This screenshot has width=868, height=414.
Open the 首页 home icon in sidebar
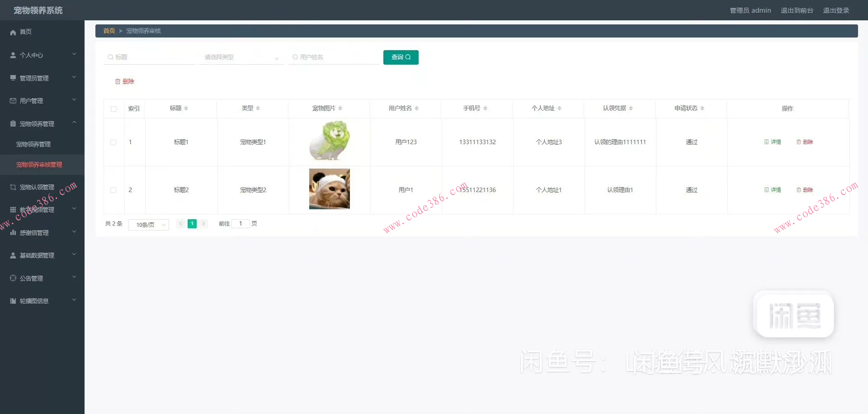click(x=13, y=32)
